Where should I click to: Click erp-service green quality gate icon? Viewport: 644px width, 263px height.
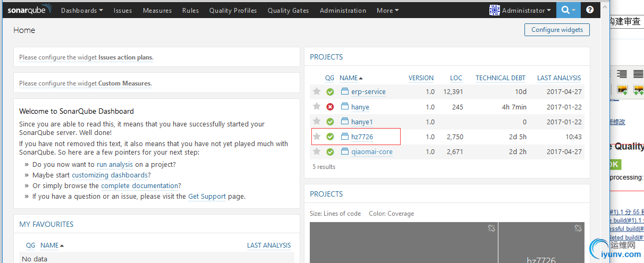click(x=330, y=92)
